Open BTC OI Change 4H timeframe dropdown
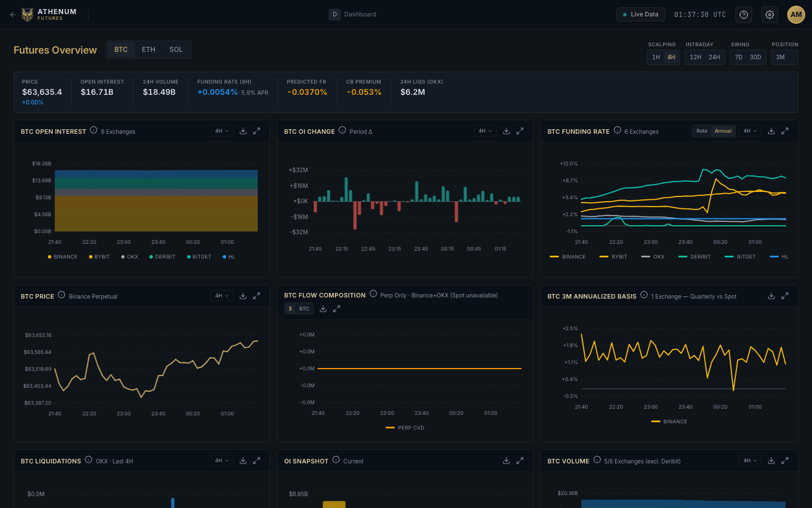Image resolution: width=812 pixels, height=508 pixels. [485, 131]
